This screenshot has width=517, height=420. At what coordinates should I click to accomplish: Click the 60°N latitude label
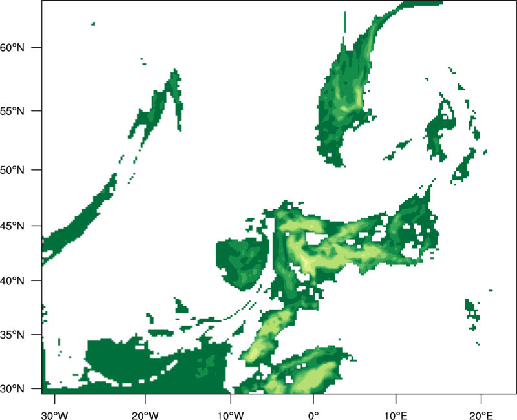point(12,47)
